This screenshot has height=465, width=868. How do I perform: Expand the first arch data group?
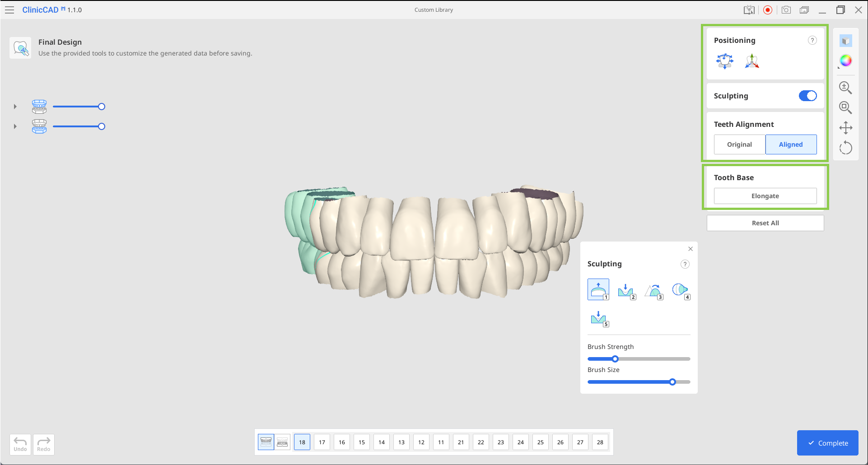(15, 107)
